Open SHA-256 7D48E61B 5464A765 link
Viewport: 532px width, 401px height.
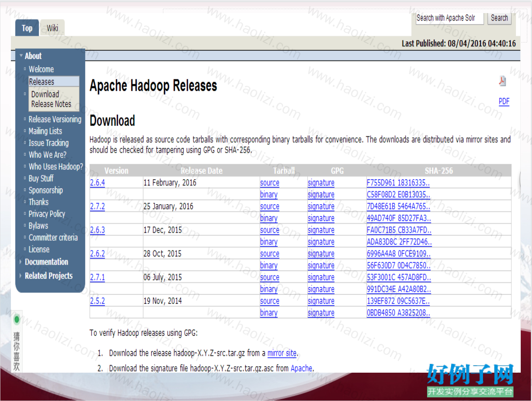tap(398, 206)
